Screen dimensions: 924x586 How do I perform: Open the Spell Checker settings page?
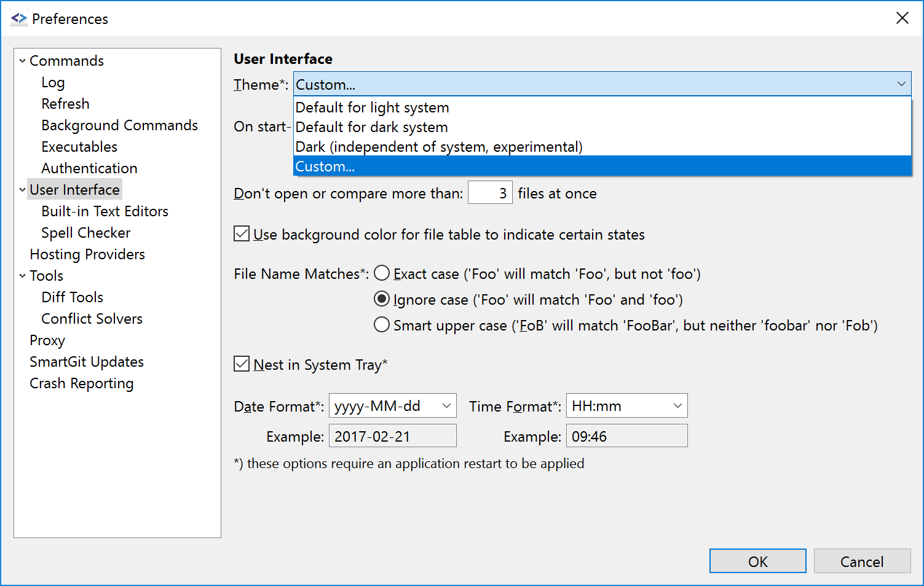pos(85,232)
